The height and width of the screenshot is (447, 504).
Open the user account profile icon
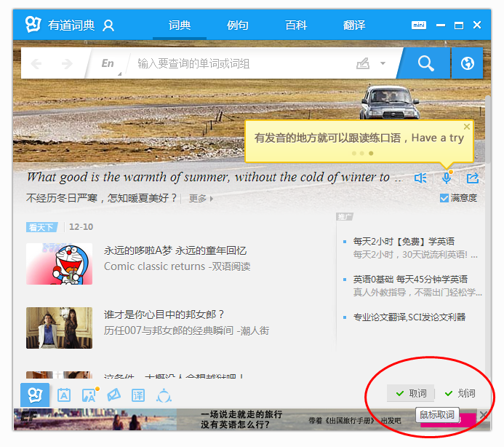point(108,25)
